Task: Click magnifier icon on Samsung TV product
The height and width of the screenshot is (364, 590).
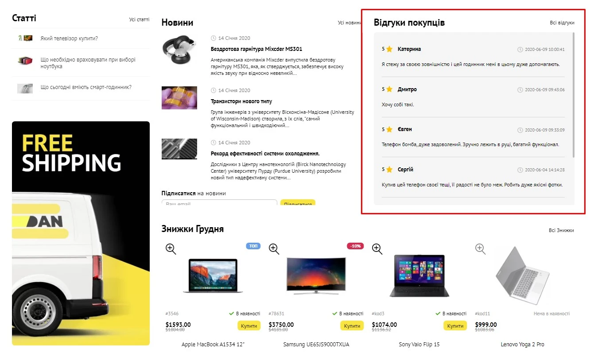Action: click(274, 249)
